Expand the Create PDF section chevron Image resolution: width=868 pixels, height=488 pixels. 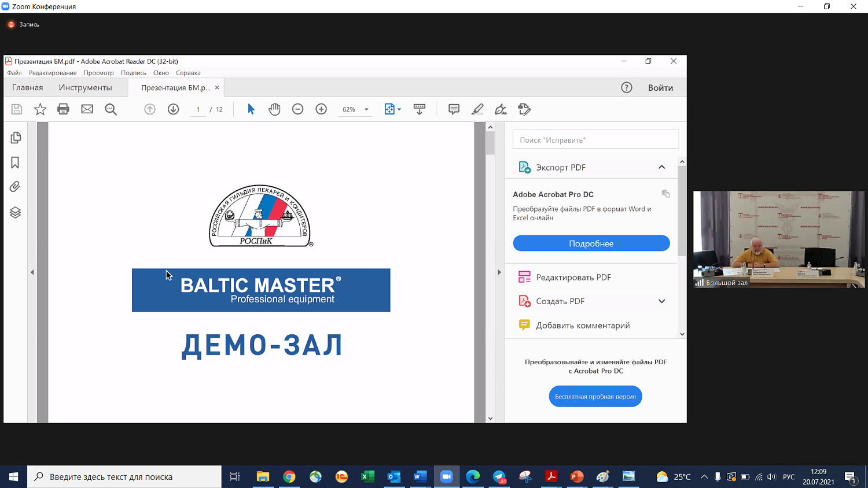pos(661,301)
